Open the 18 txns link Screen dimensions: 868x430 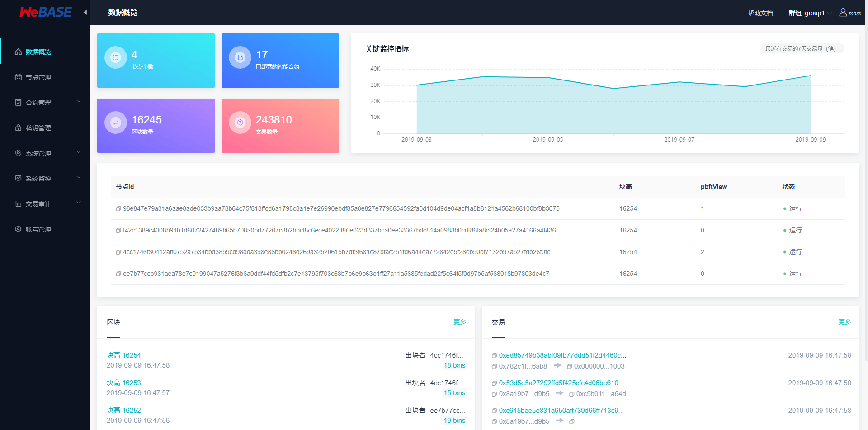454,365
